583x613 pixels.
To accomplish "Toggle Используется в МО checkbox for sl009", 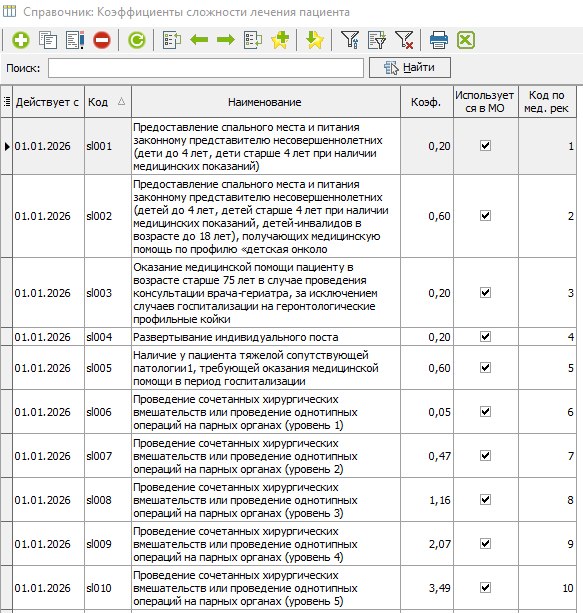I will point(485,544).
